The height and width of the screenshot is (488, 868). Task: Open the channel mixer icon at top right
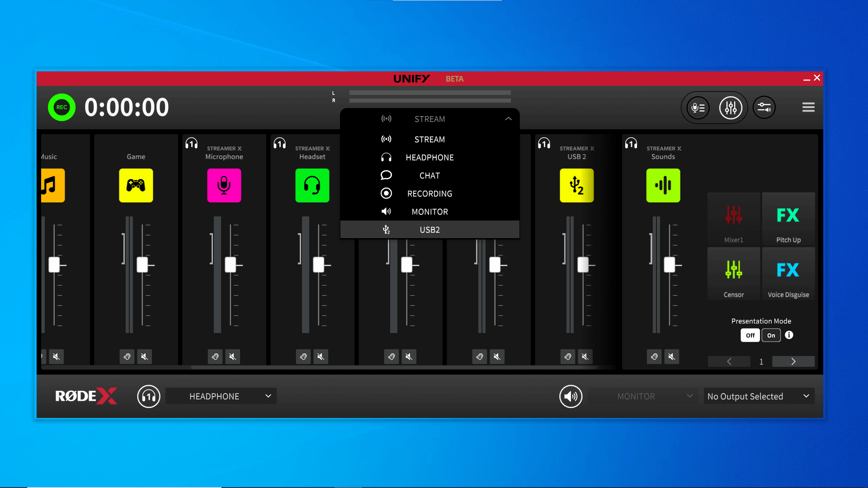click(x=731, y=108)
